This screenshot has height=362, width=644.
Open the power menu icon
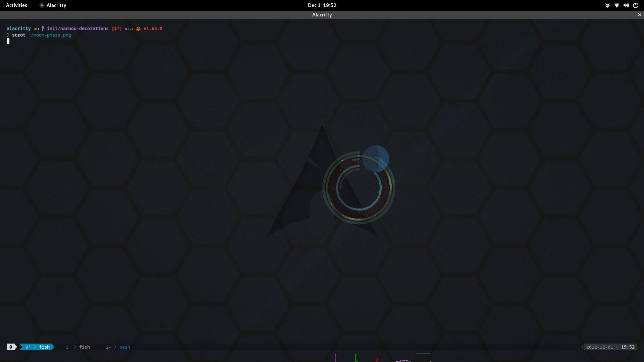(635, 5)
